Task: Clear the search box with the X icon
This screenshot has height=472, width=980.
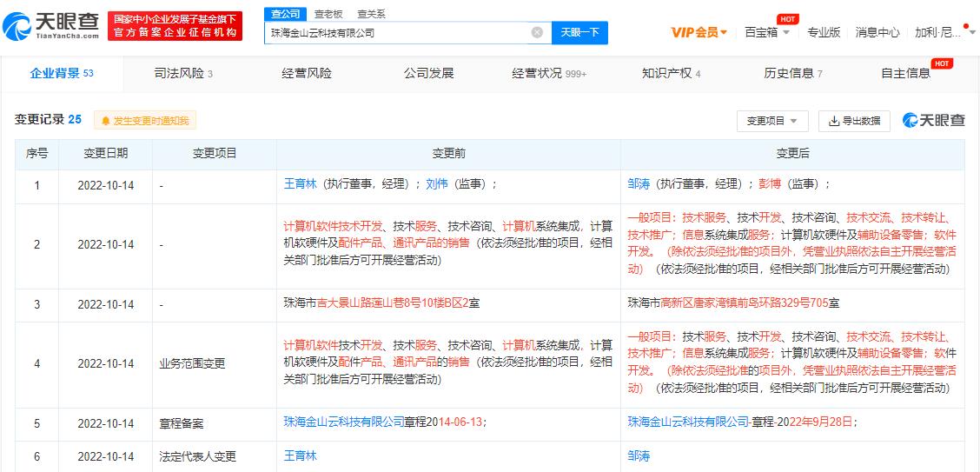Action: [537, 32]
